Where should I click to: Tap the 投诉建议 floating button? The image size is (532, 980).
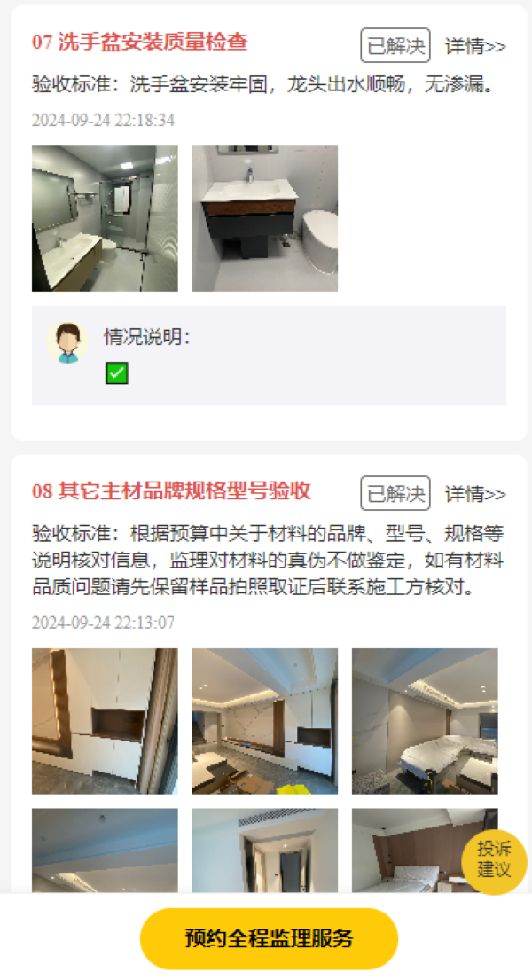(494, 861)
